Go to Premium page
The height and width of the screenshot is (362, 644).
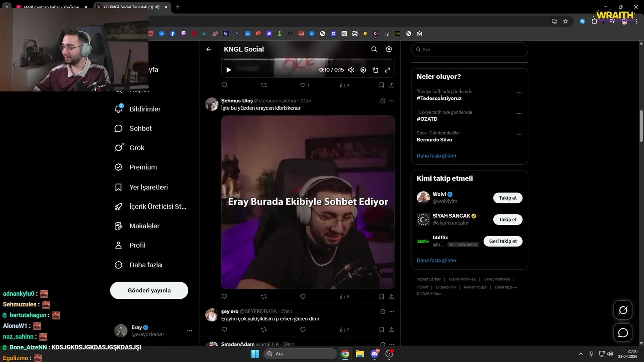click(136, 167)
